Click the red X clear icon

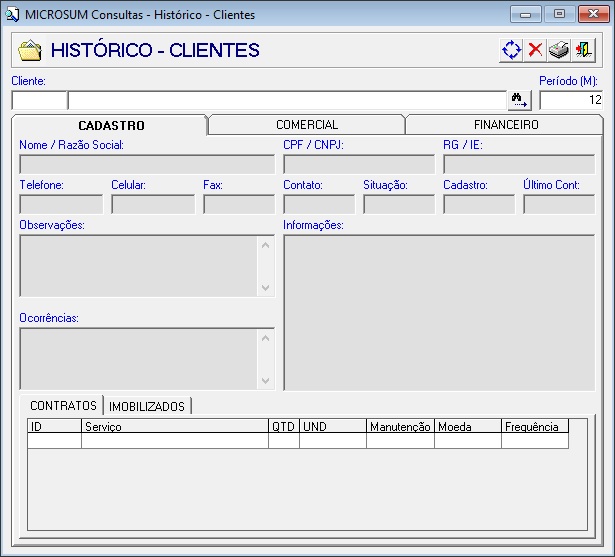pyautogui.click(x=536, y=50)
